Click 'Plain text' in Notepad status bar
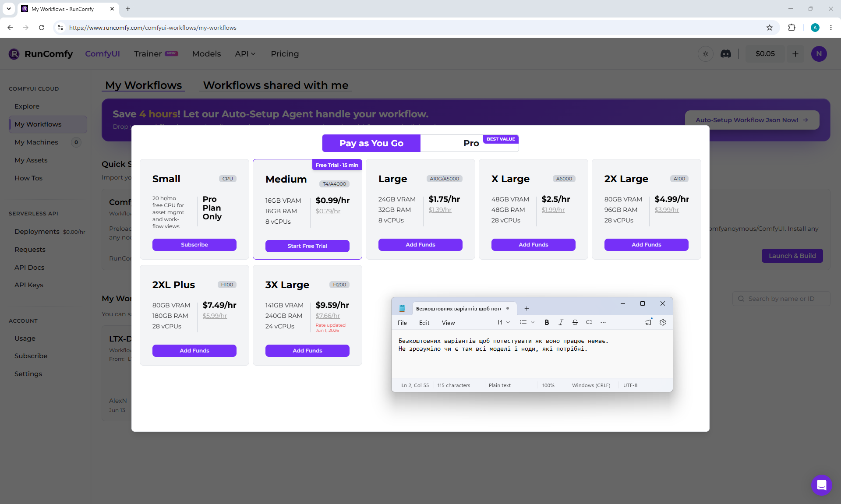 pos(500,385)
